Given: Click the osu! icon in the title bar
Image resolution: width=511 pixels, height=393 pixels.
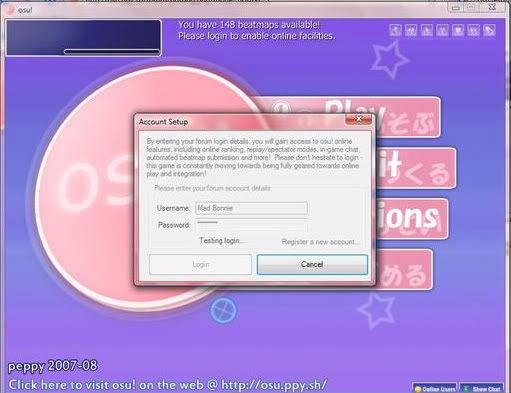Looking at the screenshot, I should point(11,10).
